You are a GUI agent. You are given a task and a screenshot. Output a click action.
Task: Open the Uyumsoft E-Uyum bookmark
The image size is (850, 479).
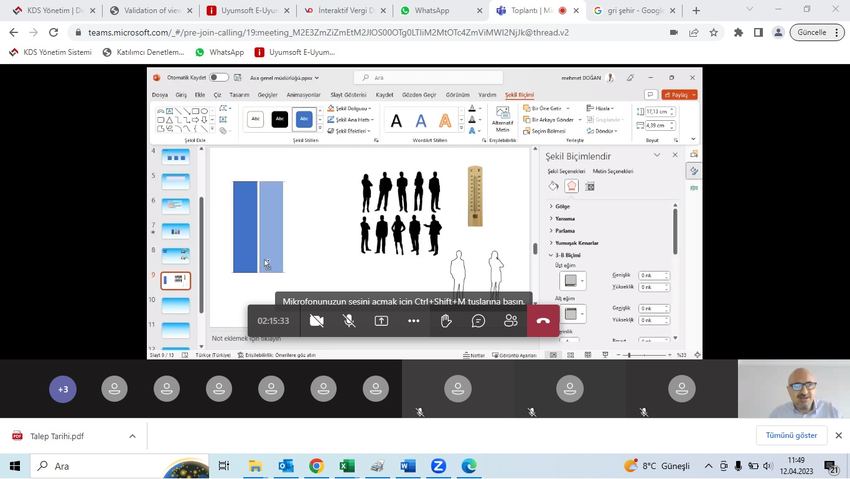pos(294,52)
